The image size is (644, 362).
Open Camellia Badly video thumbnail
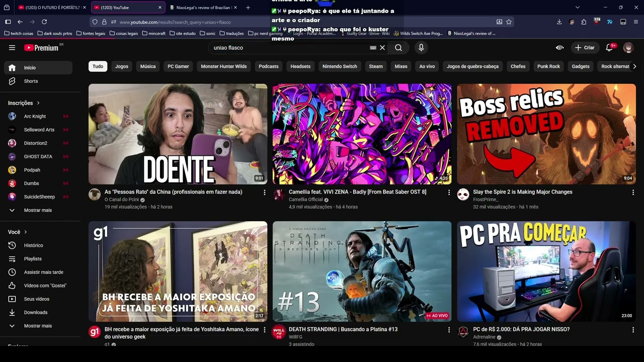point(362,134)
